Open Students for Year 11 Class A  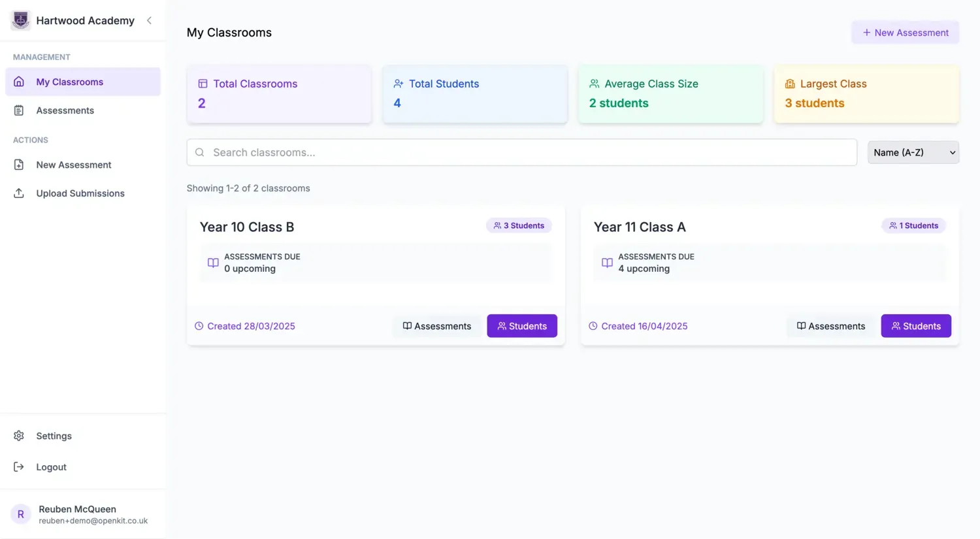(x=915, y=326)
